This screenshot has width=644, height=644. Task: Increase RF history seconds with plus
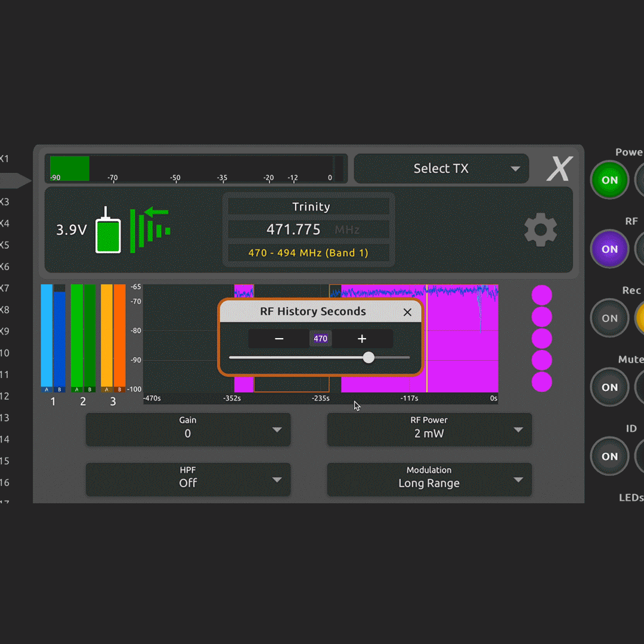click(x=362, y=339)
